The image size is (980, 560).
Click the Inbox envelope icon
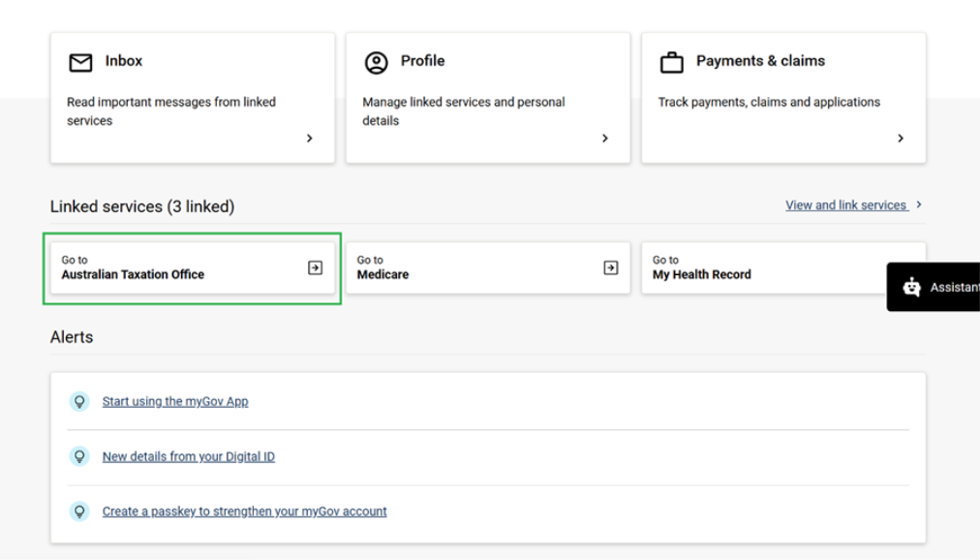pyautogui.click(x=80, y=63)
